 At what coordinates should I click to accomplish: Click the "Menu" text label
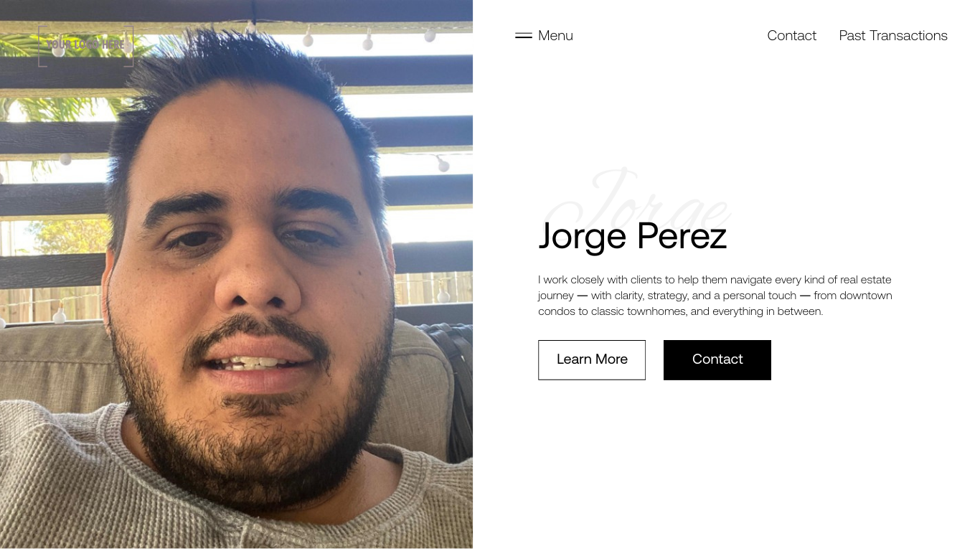[x=555, y=35]
